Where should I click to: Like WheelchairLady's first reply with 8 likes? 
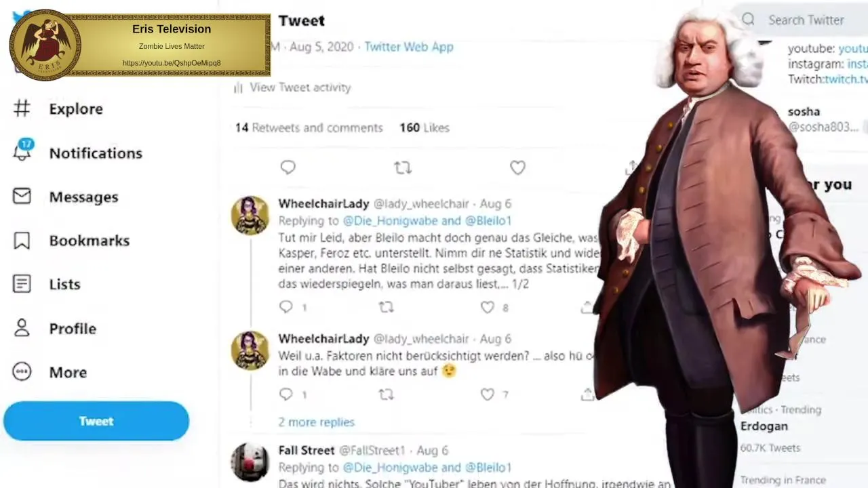(x=488, y=307)
